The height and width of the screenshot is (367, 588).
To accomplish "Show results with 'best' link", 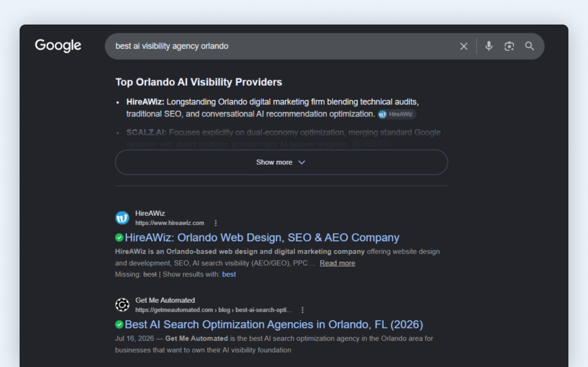I will tap(229, 274).
